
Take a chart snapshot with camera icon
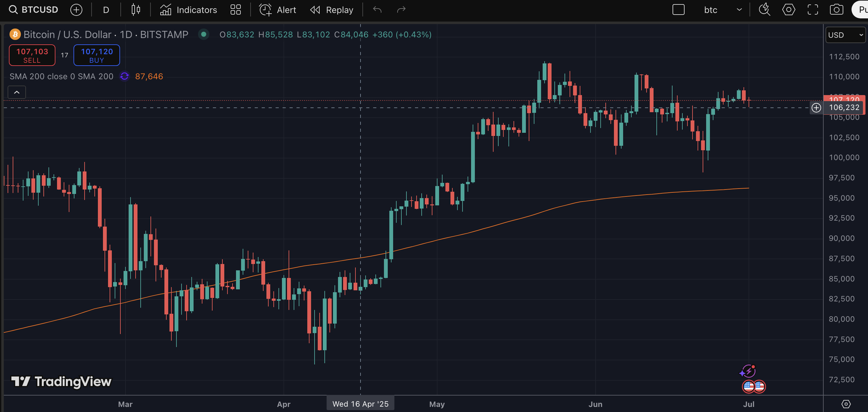click(x=836, y=10)
